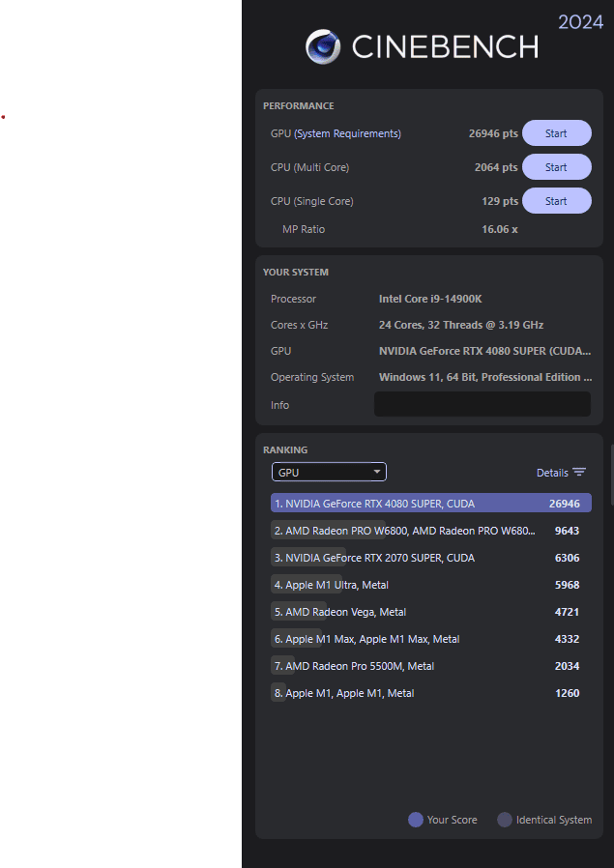Click the Intel Core i9-14900K processor text
This screenshot has width=614, height=868.
(x=430, y=299)
